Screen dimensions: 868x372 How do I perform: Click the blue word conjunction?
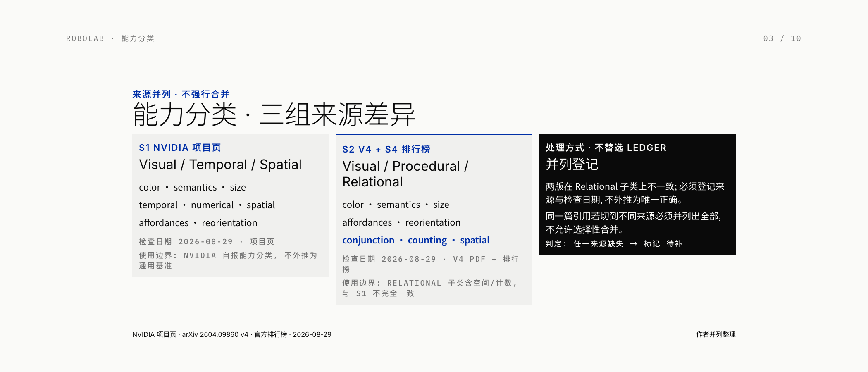tap(368, 240)
